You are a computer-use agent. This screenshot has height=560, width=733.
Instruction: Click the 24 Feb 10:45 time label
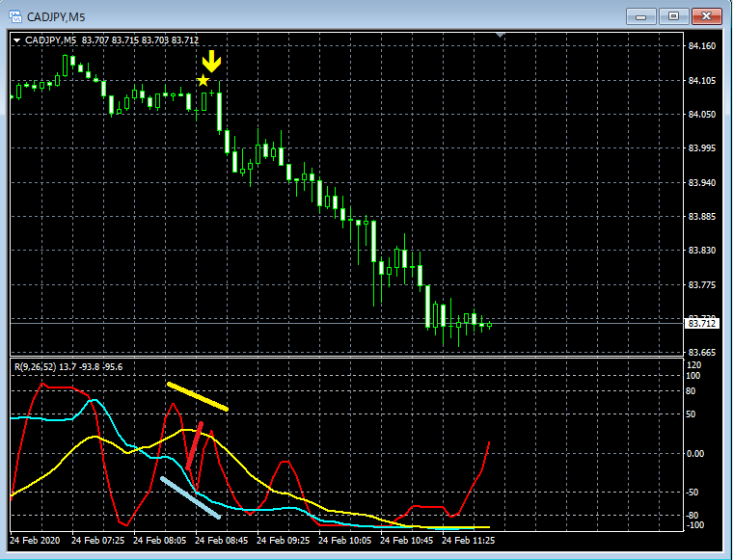tap(406, 541)
